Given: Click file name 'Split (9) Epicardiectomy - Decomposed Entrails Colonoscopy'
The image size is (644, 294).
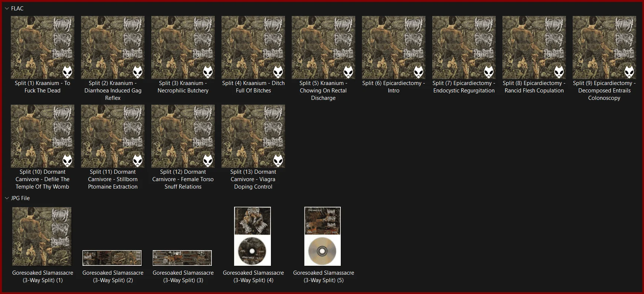Looking at the screenshot, I should tap(604, 91).
